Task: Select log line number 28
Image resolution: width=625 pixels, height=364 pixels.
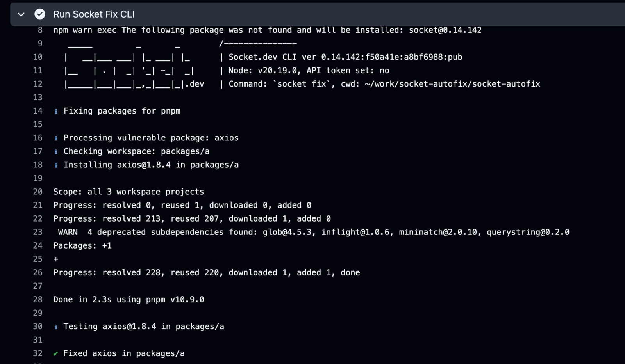Action: (x=37, y=299)
